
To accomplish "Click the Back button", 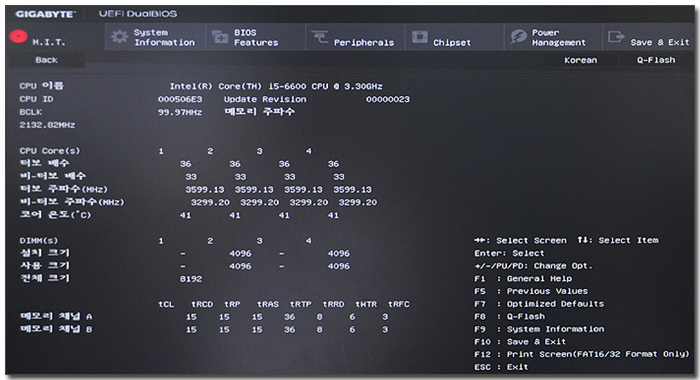I will click(46, 60).
